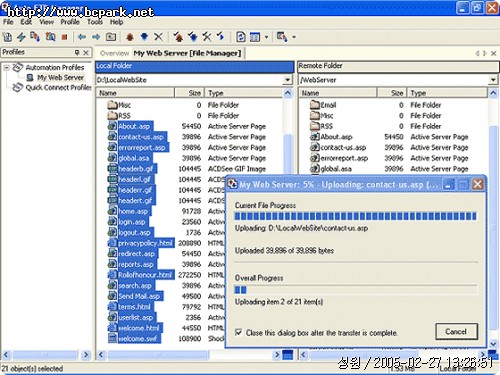Viewport: 500px width, 375px height.
Task: Select Quick Connect Profiles tree item
Action: pos(59,88)
